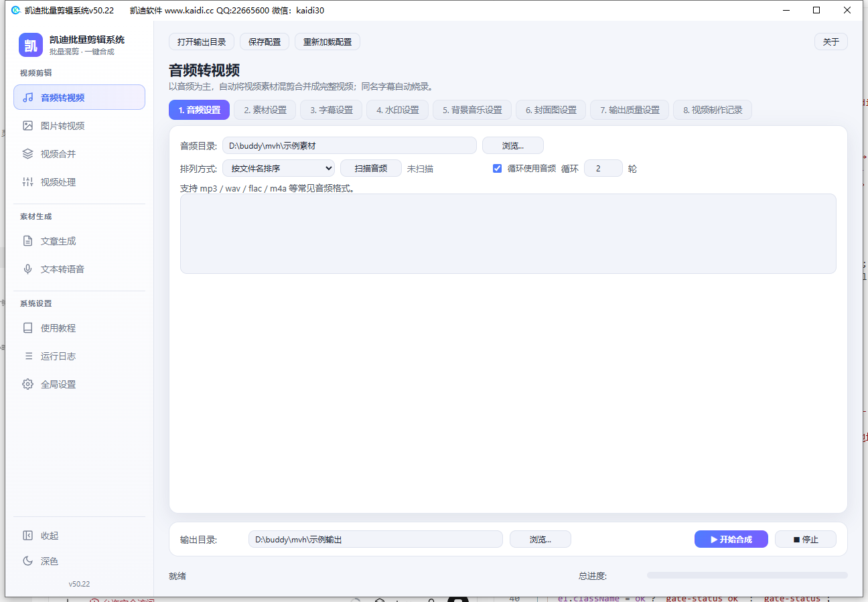This screenshot has height=602, width=868.
Task: Click the 重新加载配置 button
Action: (x=328, y=42)
